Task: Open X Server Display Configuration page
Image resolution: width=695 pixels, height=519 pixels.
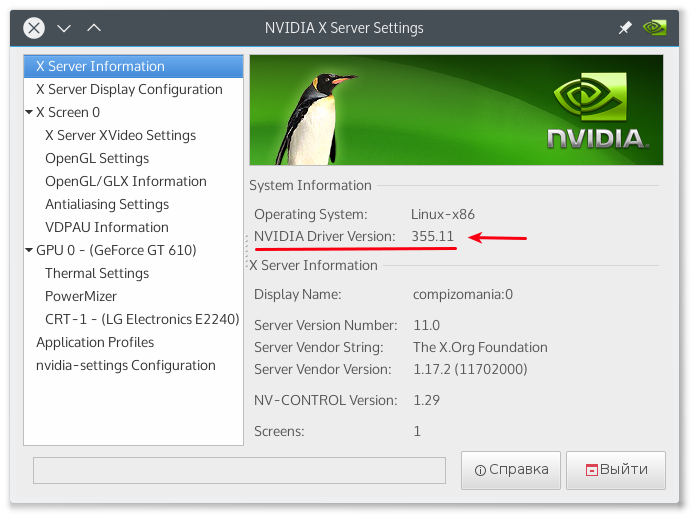Action: pyautogui.click(x=129, y=90)
